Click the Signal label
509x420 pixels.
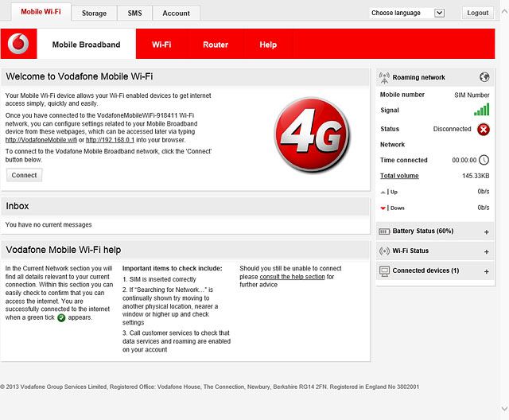[x=390, y=110]
